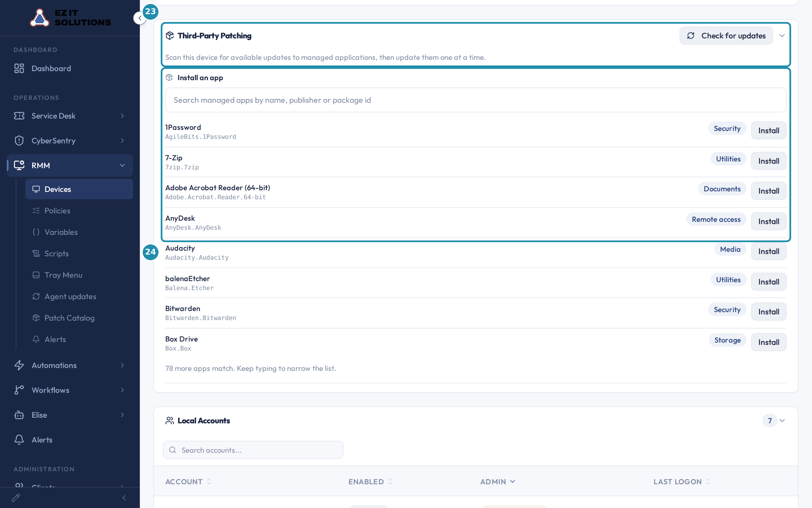Click the Local Accounts users icon
This screenshot has height=508, width=812.
point(170,421)
